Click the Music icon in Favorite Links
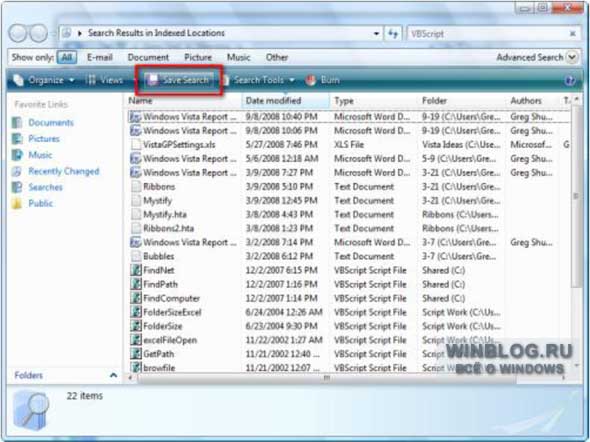 coord(17,155)
